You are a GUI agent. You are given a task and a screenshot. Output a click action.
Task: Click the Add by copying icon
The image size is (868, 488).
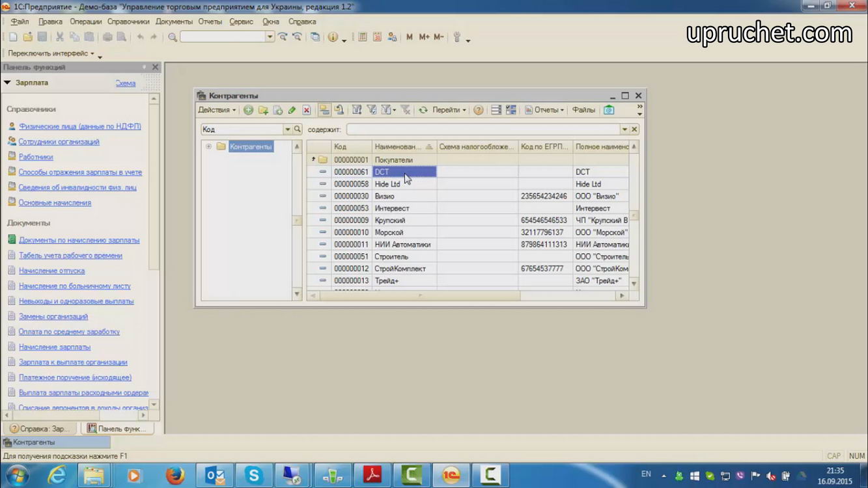tap(278, 110)
